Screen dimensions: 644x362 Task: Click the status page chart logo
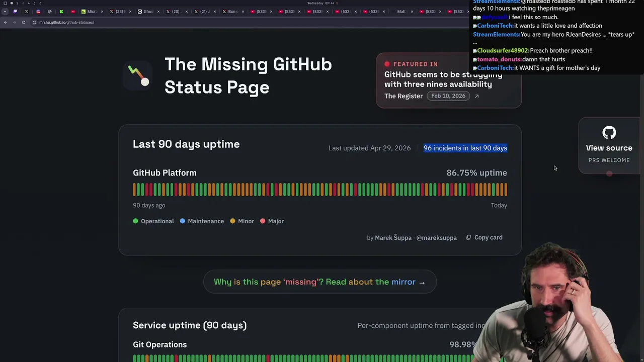pyautogui.click(x=137, y=76)
